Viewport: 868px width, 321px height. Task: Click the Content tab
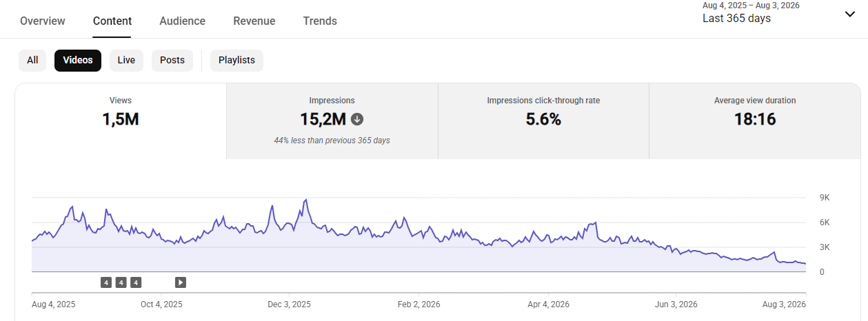pyautogui.click(x=112, y=21)
